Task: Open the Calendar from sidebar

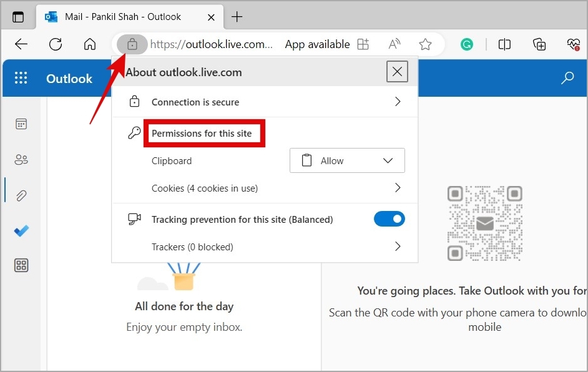Action: 21,124
